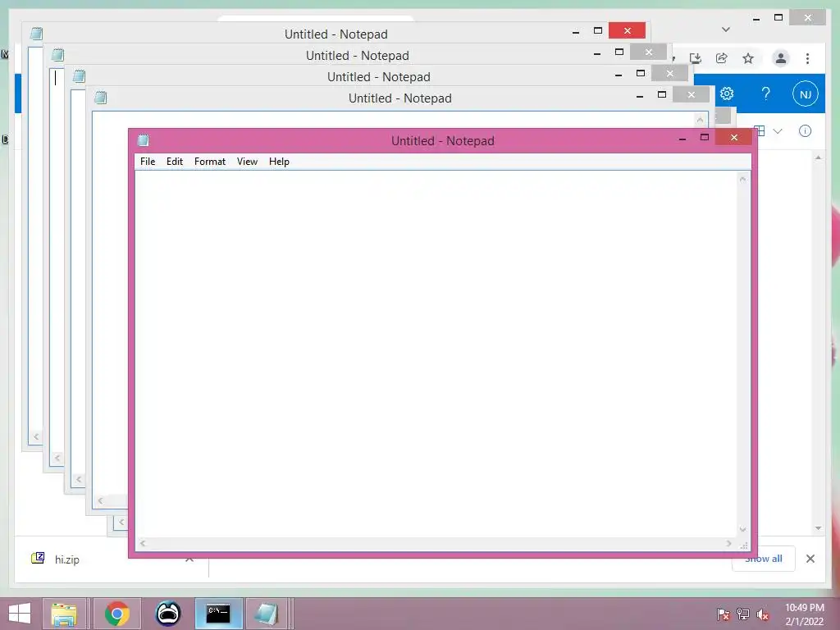840x630 pixels.
Task: Click the front Notepad text editing area
Action: click(x=436, y=354)
